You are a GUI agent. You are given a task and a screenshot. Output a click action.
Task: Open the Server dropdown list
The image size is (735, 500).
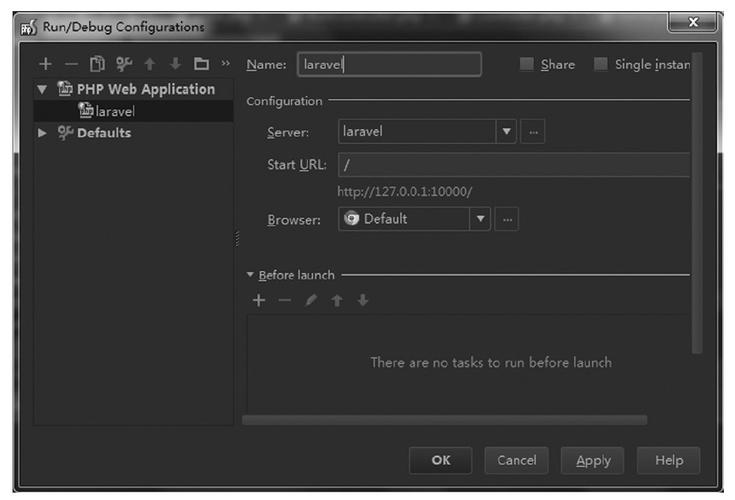click(506, 131)
